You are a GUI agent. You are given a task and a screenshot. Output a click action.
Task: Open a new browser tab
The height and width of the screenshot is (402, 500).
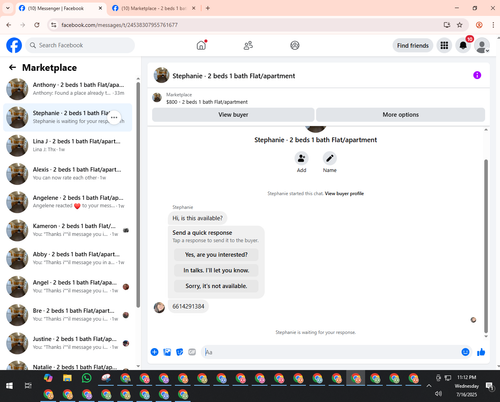[208, 8]
